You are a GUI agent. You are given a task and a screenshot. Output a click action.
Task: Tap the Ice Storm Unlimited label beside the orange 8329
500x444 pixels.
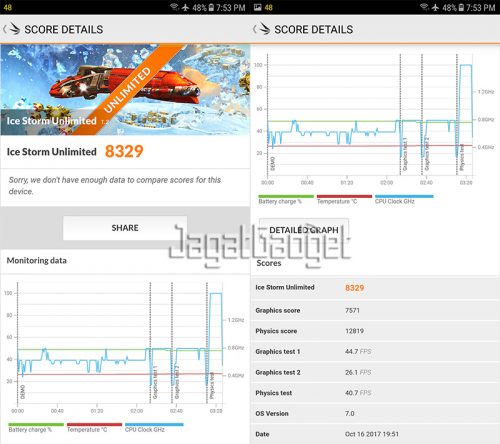pos(52,152)
